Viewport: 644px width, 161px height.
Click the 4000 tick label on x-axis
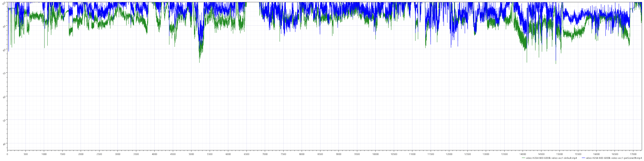point(155,154)
